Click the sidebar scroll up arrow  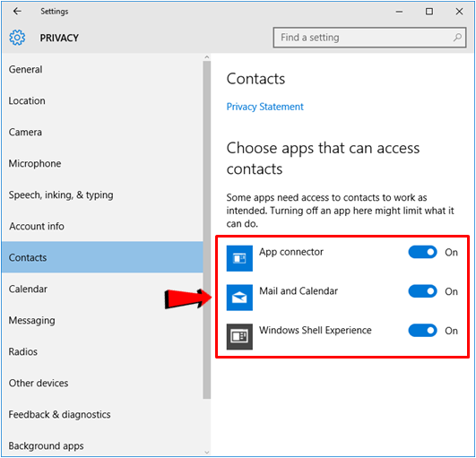pyautogui.click(x=207, y=56)
